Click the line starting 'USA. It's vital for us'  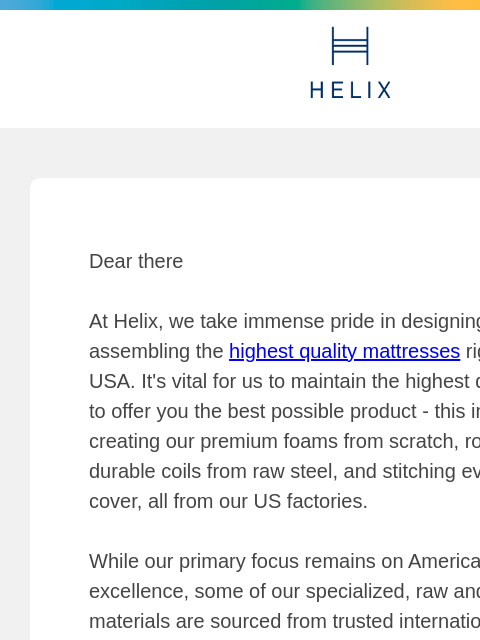[x=284, y=381]
